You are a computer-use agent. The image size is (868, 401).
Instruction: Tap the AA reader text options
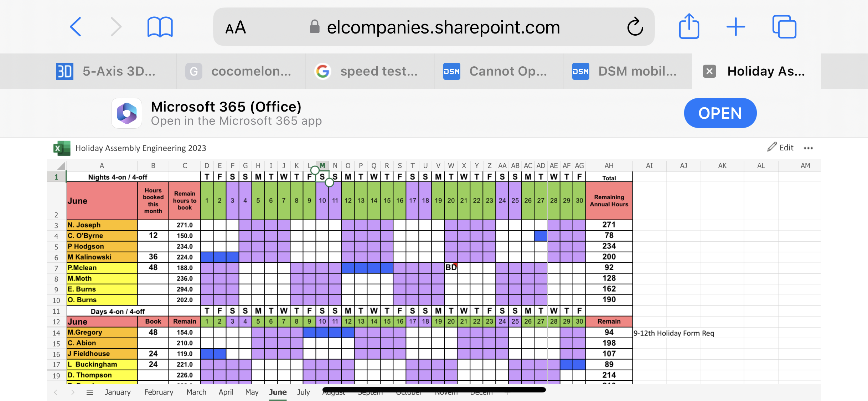point(236,27)
